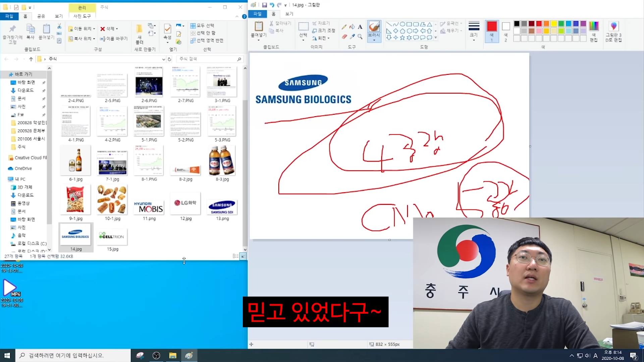Click Undo icon in Paint title bar

click(x=272, y=5)
